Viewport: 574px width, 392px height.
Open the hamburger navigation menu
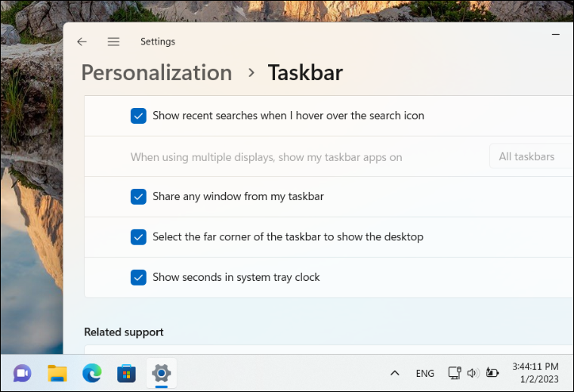click(x=113, y=42)
